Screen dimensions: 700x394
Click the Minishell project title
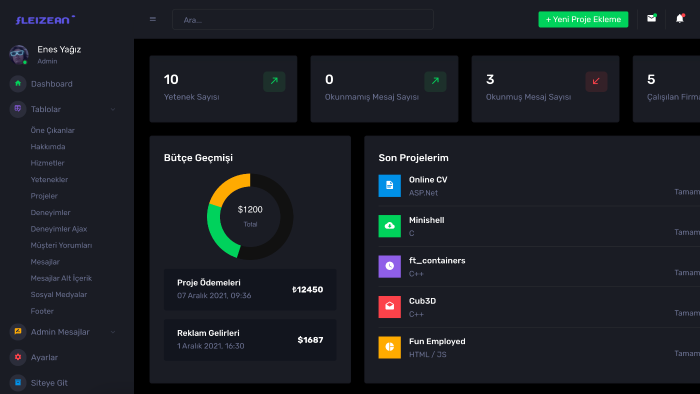click(426, 220)
